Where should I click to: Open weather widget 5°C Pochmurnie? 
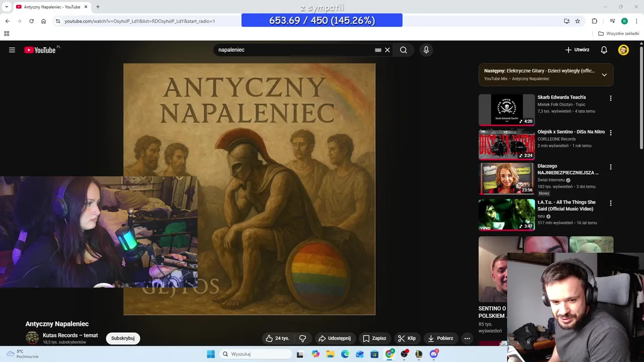23,354
